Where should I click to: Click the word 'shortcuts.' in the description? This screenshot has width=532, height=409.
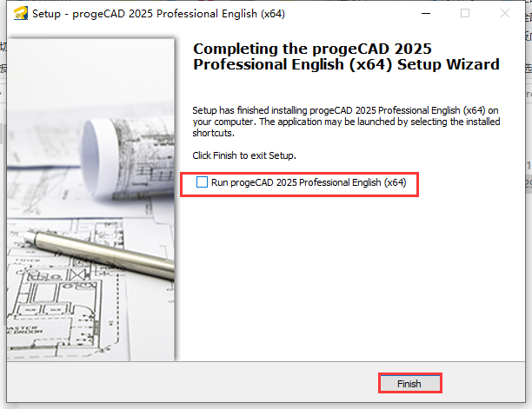point(213,134)
